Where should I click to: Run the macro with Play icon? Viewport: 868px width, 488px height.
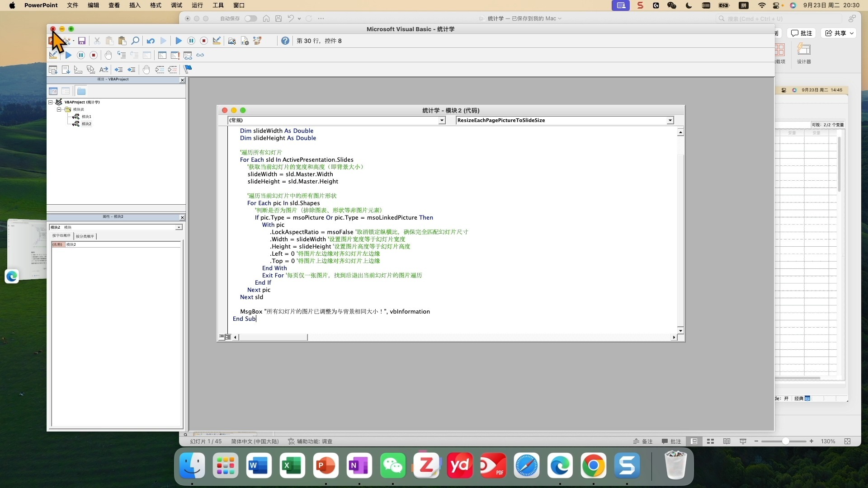tap(179, 41)
